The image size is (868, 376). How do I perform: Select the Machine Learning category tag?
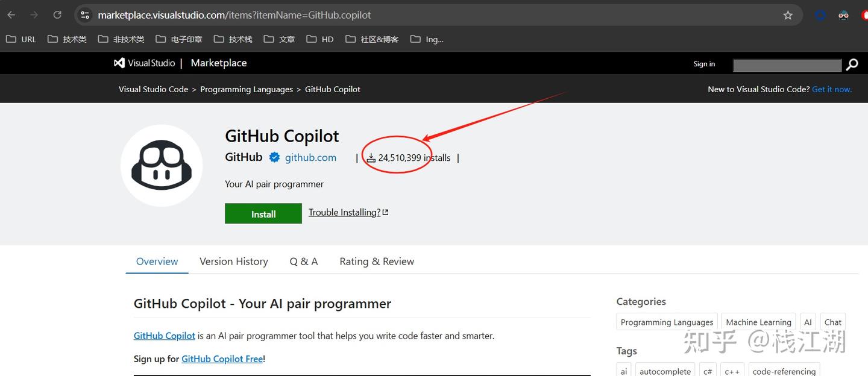(x=758, y=322)
